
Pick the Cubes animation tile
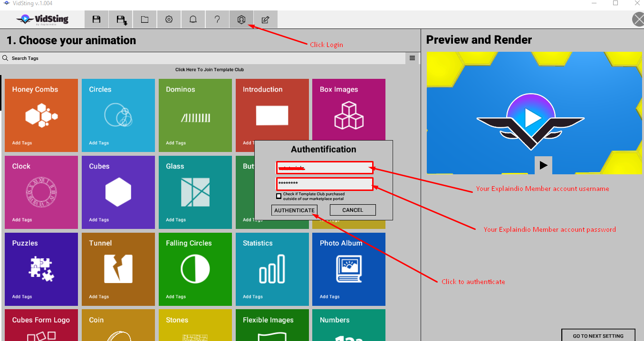click(118, 192)
